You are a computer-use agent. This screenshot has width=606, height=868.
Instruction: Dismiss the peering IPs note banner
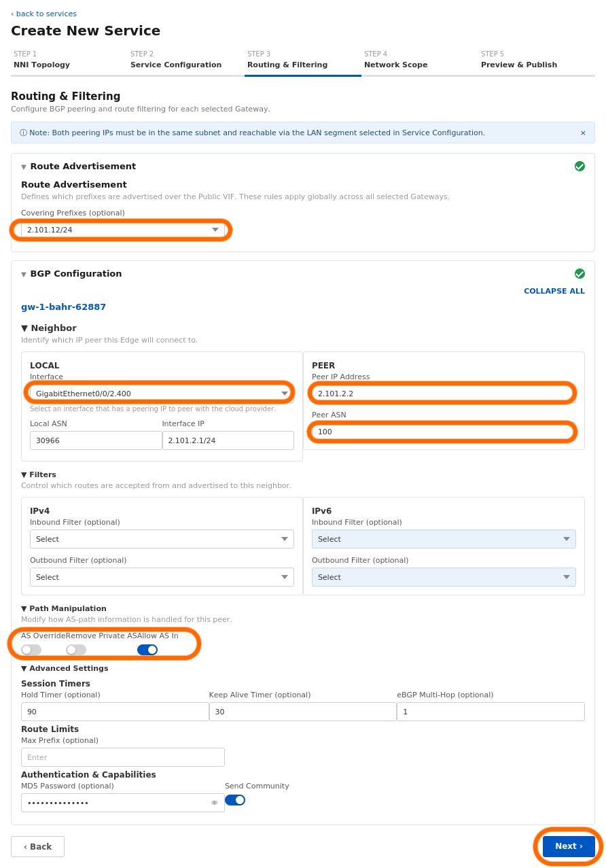(583, 133)
